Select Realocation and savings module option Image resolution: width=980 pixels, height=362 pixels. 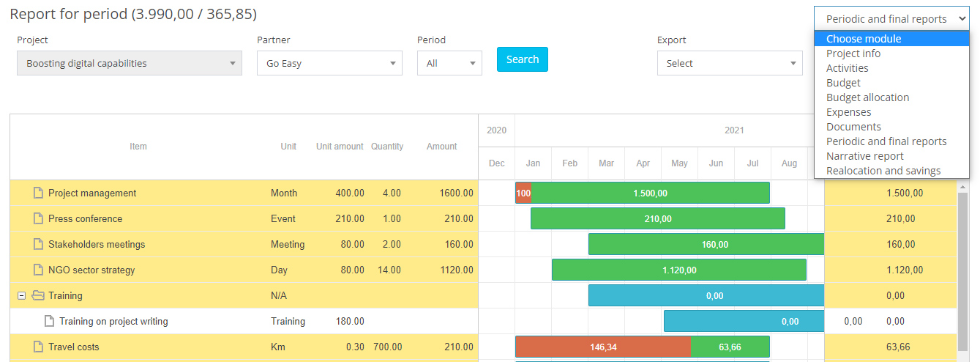click(883, 171)
